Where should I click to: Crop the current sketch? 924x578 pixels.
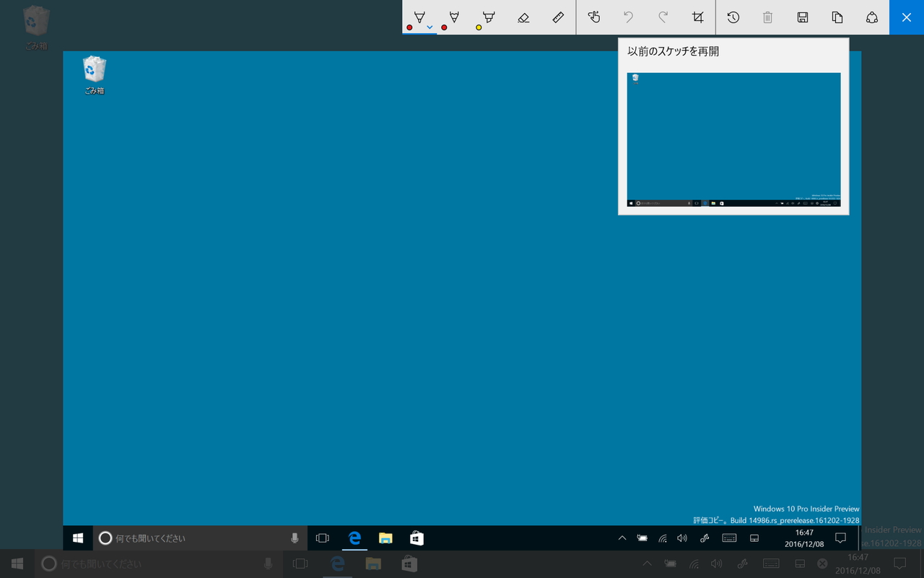point(697,17)
